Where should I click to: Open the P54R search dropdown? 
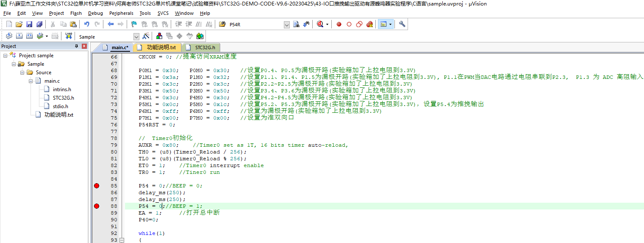coord(287,25)
